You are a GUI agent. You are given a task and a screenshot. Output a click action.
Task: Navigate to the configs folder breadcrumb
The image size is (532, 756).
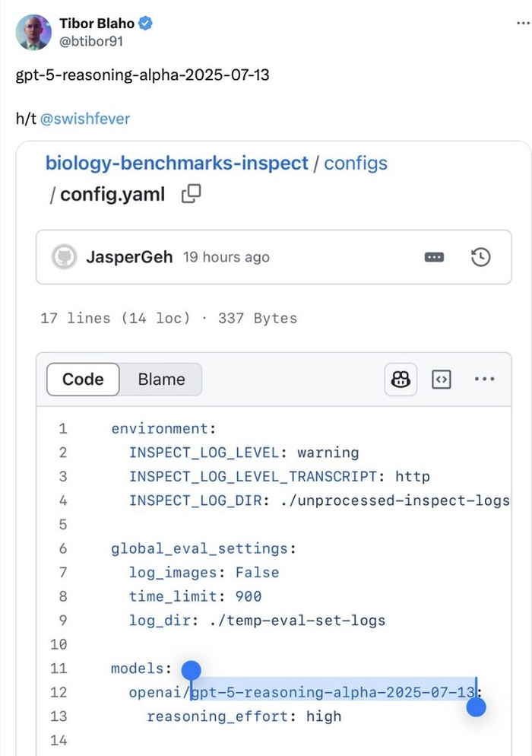click(356, 163)
